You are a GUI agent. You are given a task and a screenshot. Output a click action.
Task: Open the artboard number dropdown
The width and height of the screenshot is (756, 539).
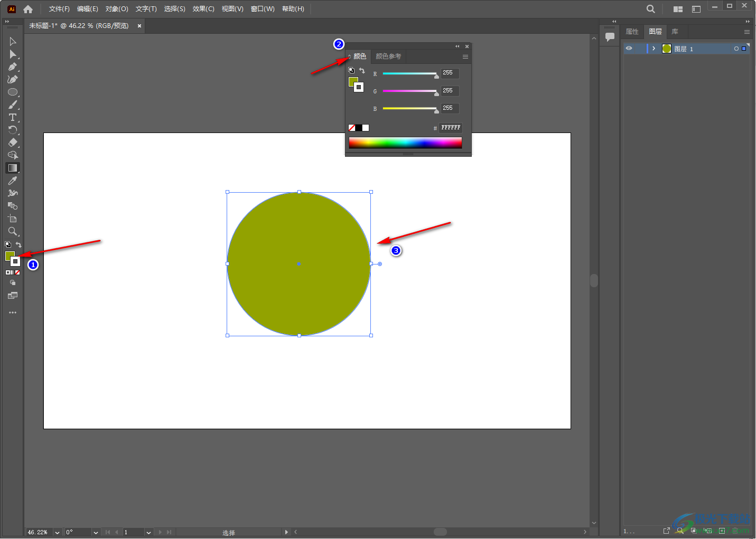pos(148,532)
